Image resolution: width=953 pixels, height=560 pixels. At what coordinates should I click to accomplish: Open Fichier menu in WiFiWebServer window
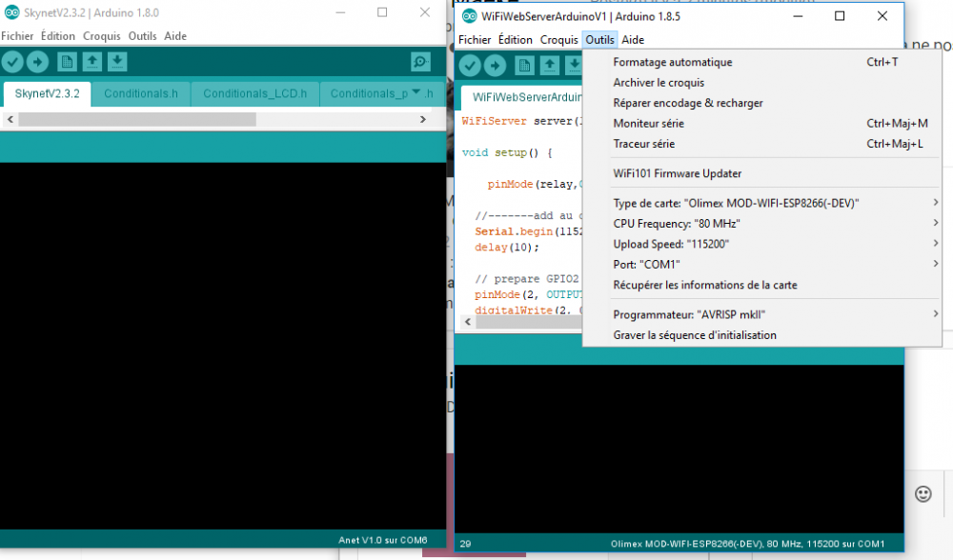click(x=475, y=39)
